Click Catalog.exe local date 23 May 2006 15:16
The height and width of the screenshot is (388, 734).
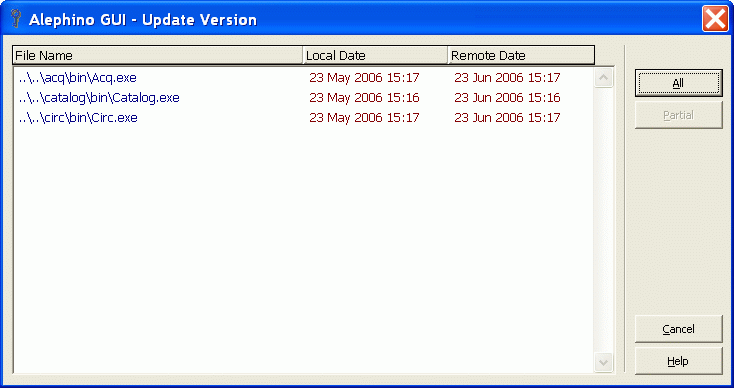(x=364, y=97)
